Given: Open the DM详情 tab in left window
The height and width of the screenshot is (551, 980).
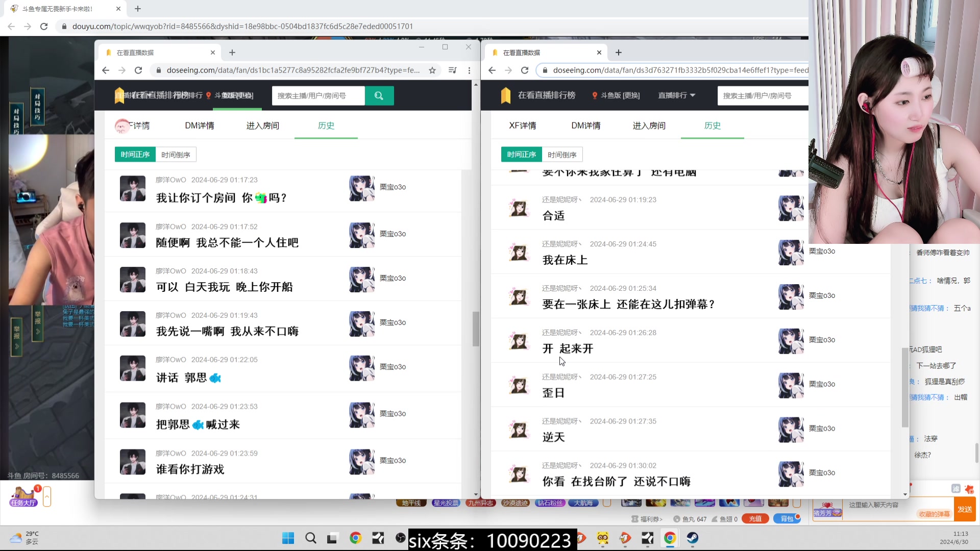Looking at the screenshot, I should [x=200, y=126].
